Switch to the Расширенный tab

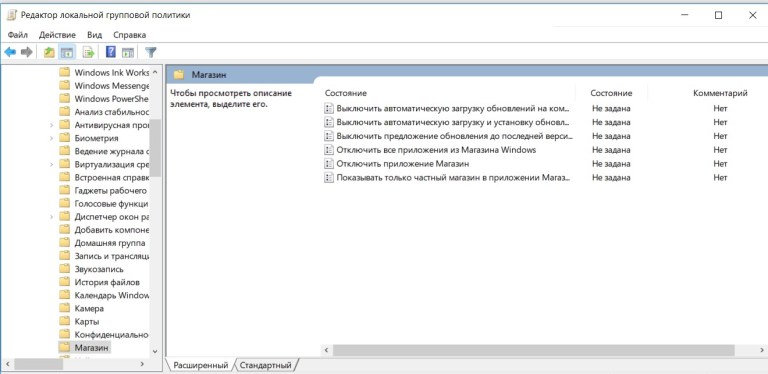pyautogui.click(x=201, y=365)
